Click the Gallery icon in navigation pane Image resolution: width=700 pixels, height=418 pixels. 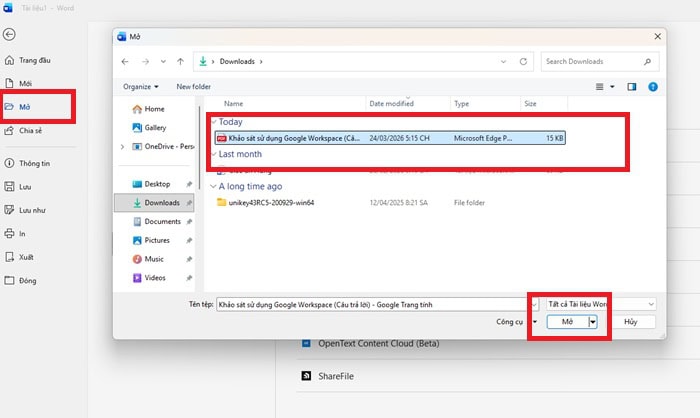pyautogui.click(x=136, y=127)
